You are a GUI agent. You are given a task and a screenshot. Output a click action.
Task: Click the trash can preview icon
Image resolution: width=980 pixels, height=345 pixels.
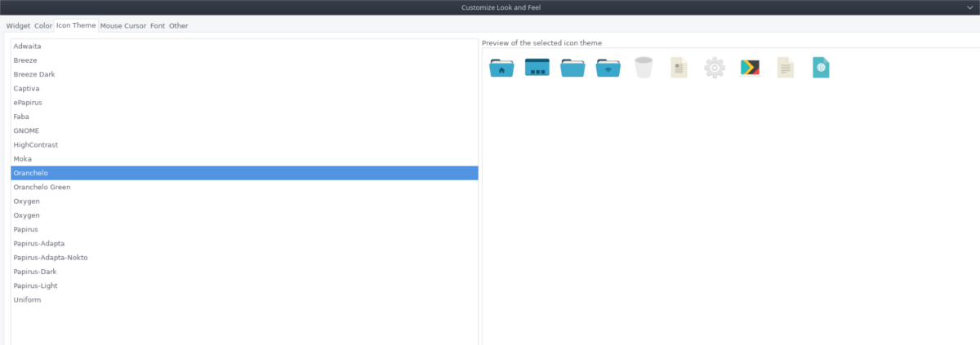click(x=644, y=67)
